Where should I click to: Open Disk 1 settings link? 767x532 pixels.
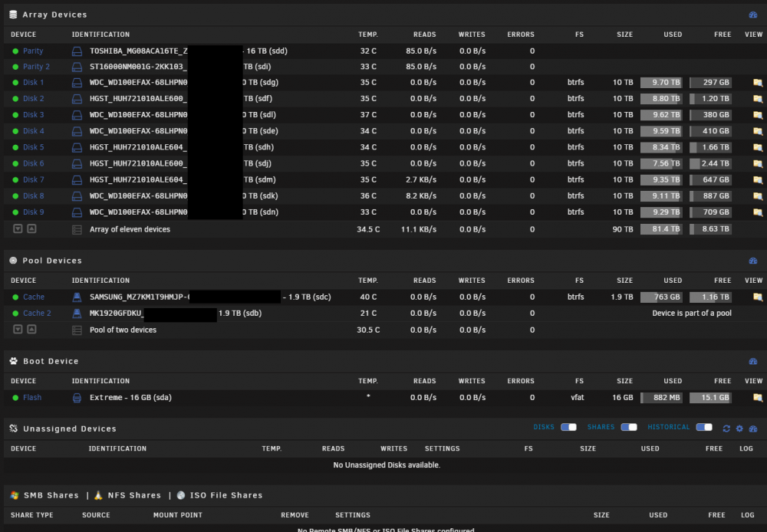pyautogui.click(x=33, y=82)
